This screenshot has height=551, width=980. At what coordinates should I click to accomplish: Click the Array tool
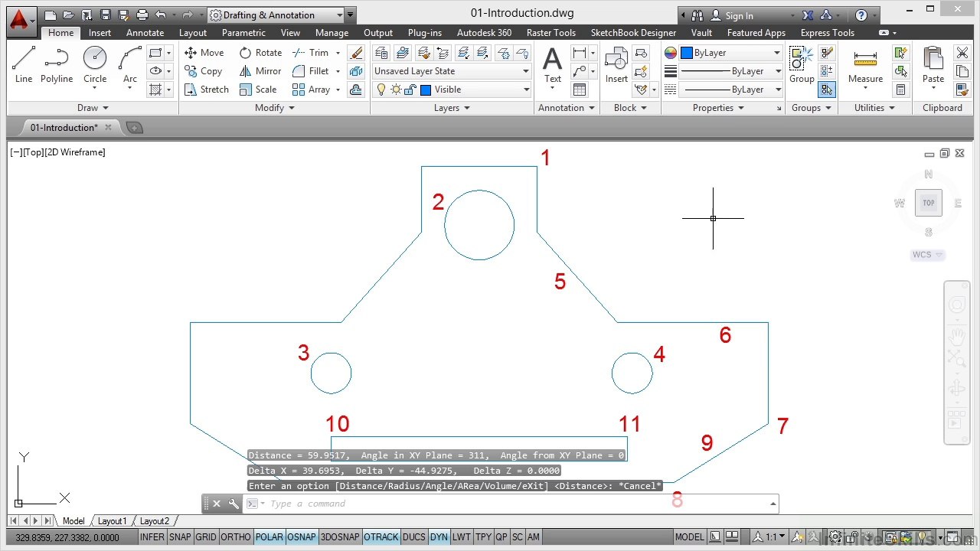(x=312, y=90)
